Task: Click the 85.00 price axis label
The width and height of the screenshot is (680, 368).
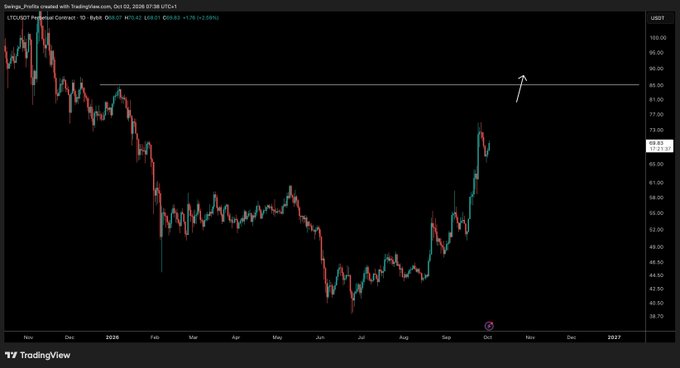Action: point(657,85)
